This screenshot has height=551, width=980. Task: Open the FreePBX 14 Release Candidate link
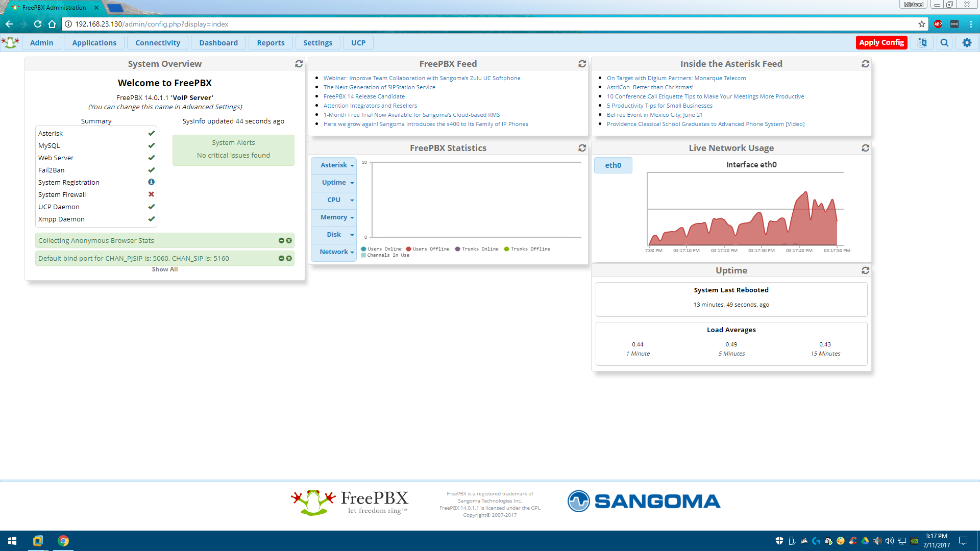point(364,96)
